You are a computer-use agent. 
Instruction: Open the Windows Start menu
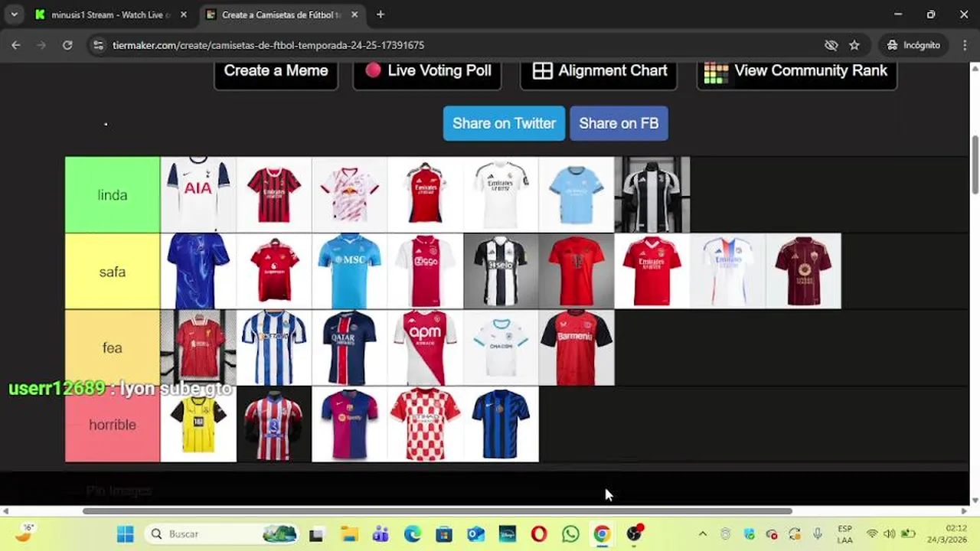(x=126, y=534)
